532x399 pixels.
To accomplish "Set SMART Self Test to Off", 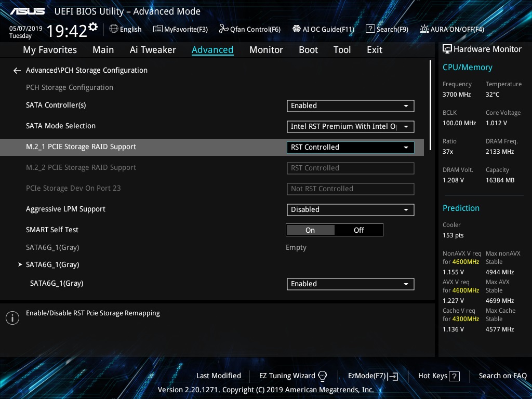I will pos(358,230).
